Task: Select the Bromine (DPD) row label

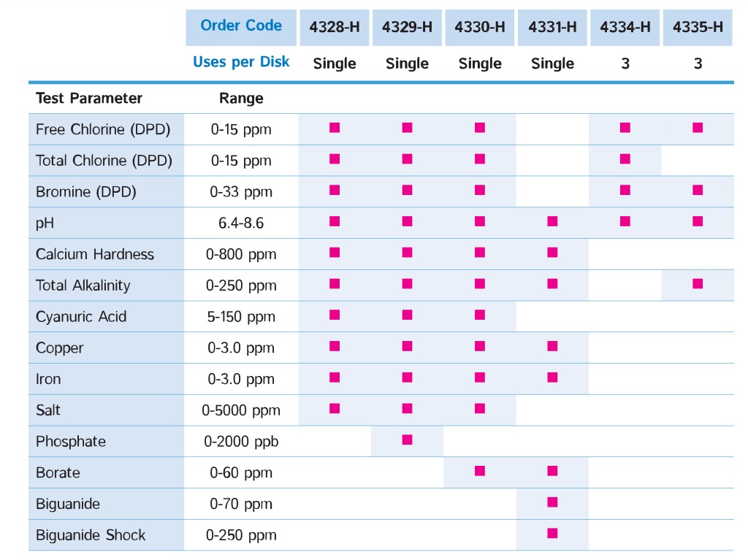Action: (x=86, y=192)
